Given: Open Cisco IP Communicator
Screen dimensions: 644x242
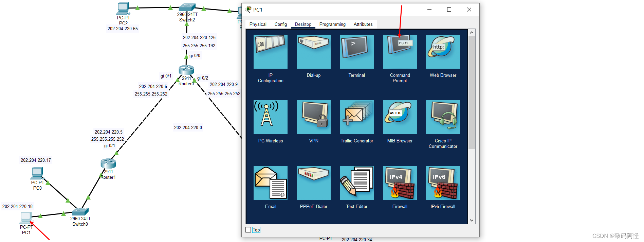Looking at the screenshot, I should point(443,117).
